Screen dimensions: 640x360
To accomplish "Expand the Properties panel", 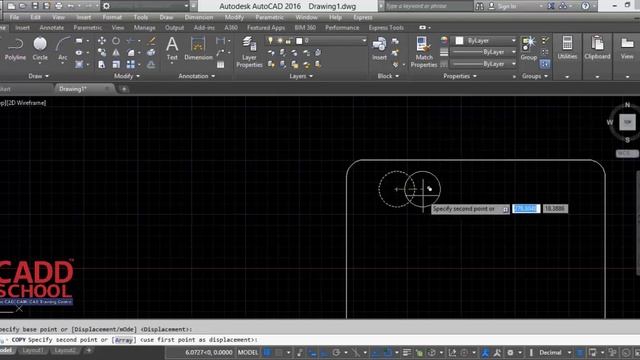I will tap(460, 76).
